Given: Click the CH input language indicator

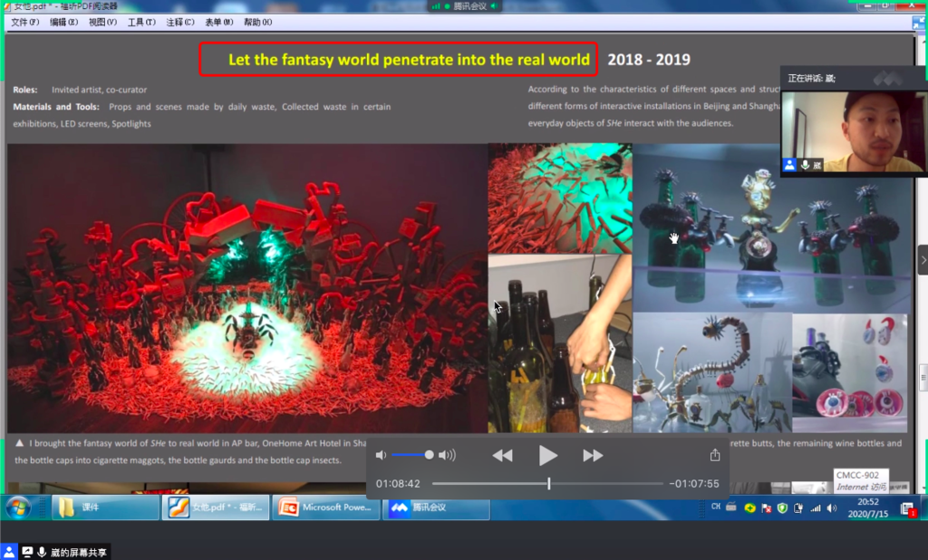Looking at the screenshot, I should click(716, 507).
